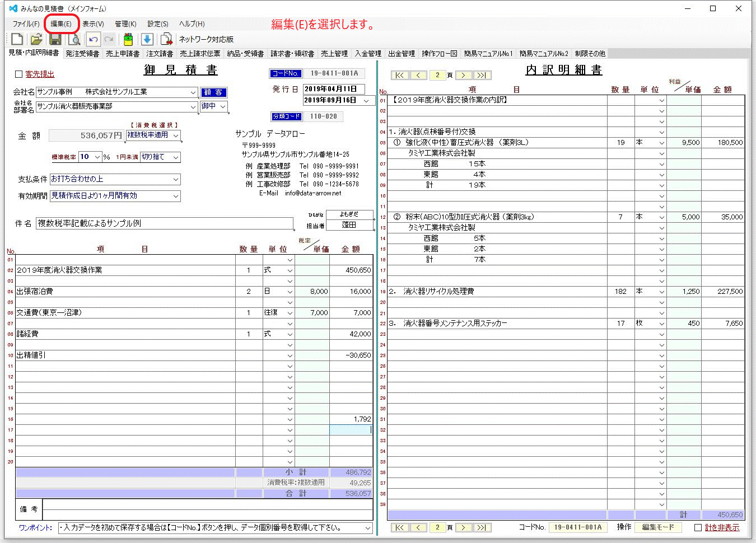This screenshot has width=756, height=543.
Task: Click the 担当者 蓬田 field
Action: pyautogui.click(x=349, y=225)
